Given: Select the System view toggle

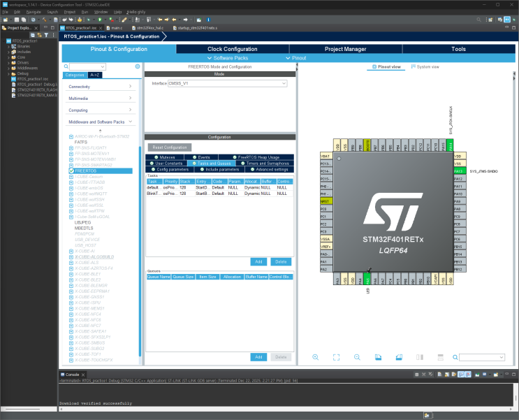Looking at the screenshot, I should tap(425, 66).
